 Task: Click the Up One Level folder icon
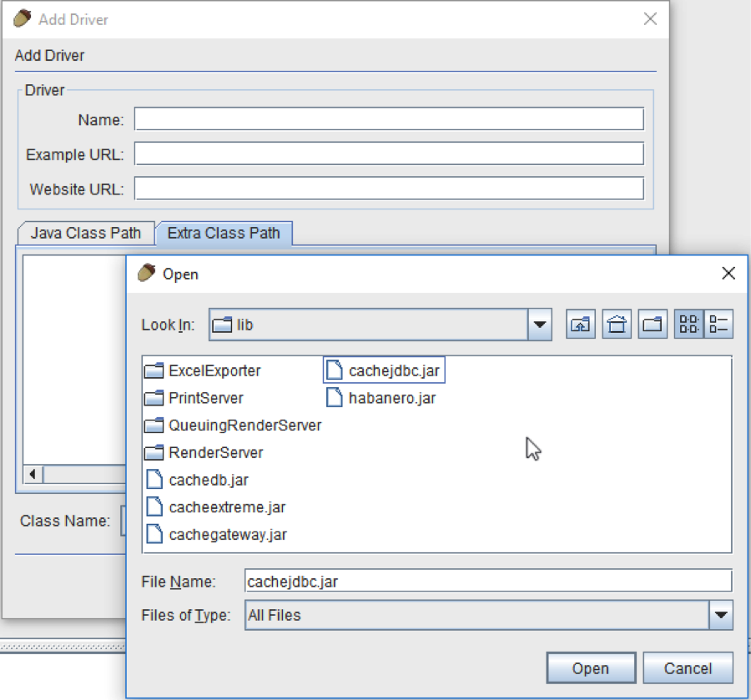pyautogui.click(x=580, y=325)
